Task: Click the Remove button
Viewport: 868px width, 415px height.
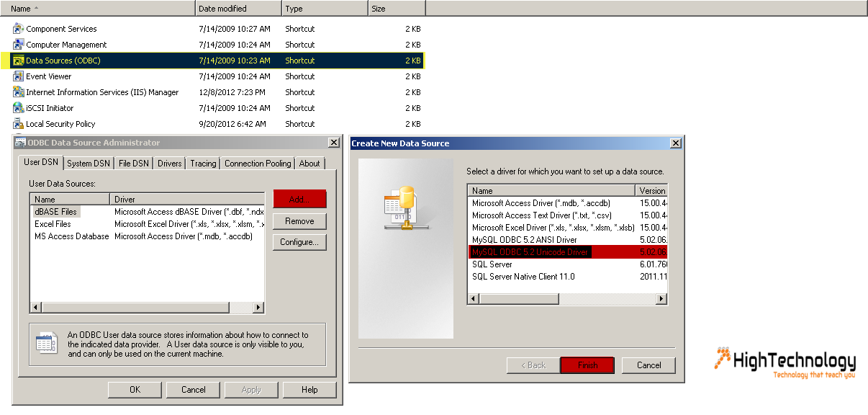Action: 299,221
